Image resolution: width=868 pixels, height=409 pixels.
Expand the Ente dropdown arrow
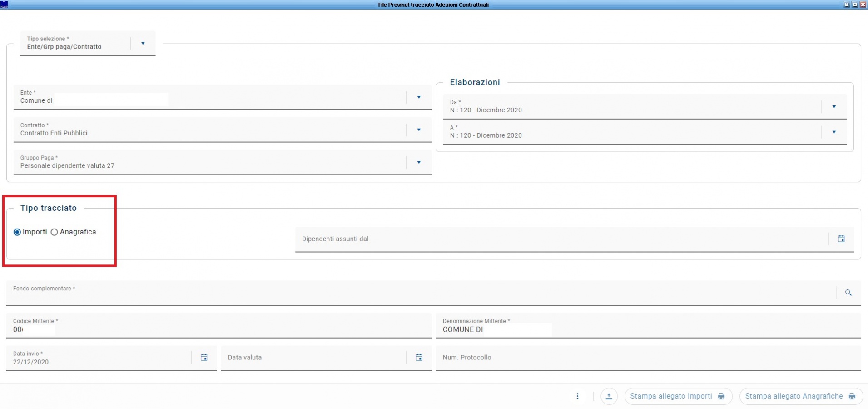click(x=418, y=97)
